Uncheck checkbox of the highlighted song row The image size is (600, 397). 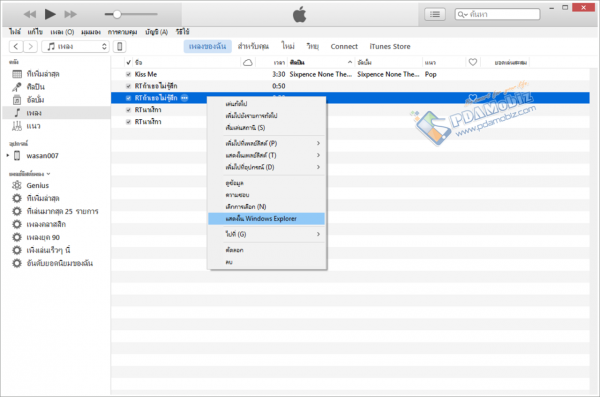click(129, 98)
